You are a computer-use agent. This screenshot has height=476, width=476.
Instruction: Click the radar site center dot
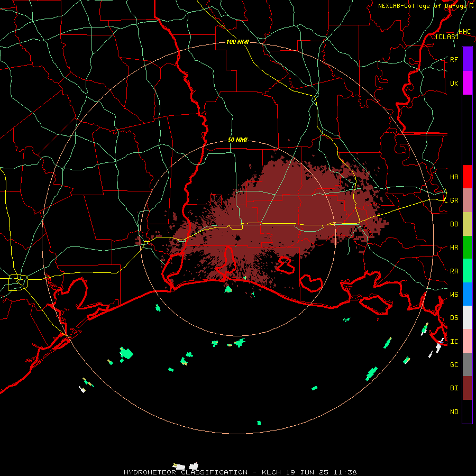point(237,237)
